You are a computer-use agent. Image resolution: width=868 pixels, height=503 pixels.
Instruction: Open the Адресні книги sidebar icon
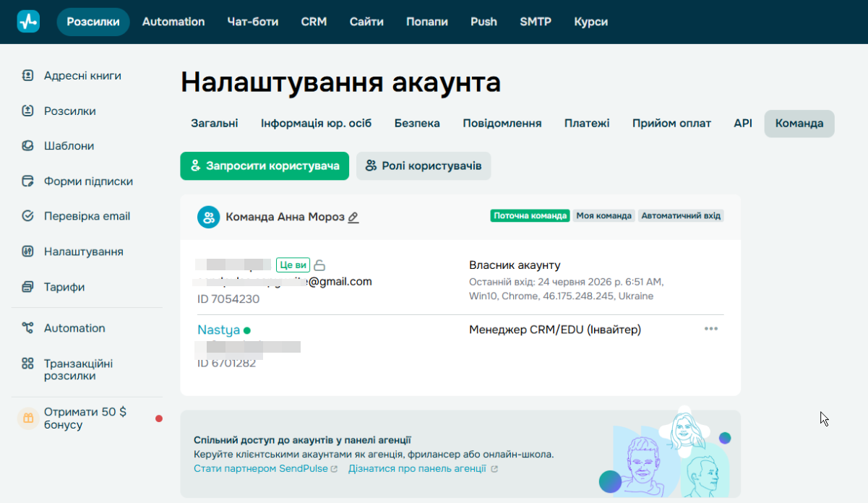[x=28, y=75]
